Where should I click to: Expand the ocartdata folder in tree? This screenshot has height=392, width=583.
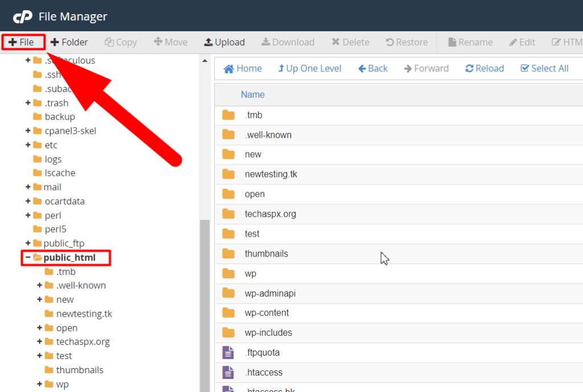coord(28,201)
